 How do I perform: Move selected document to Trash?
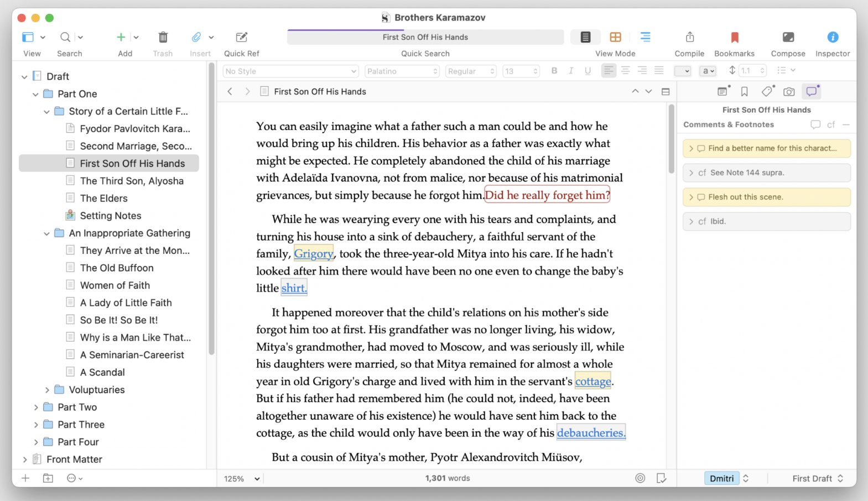point(163,38)
